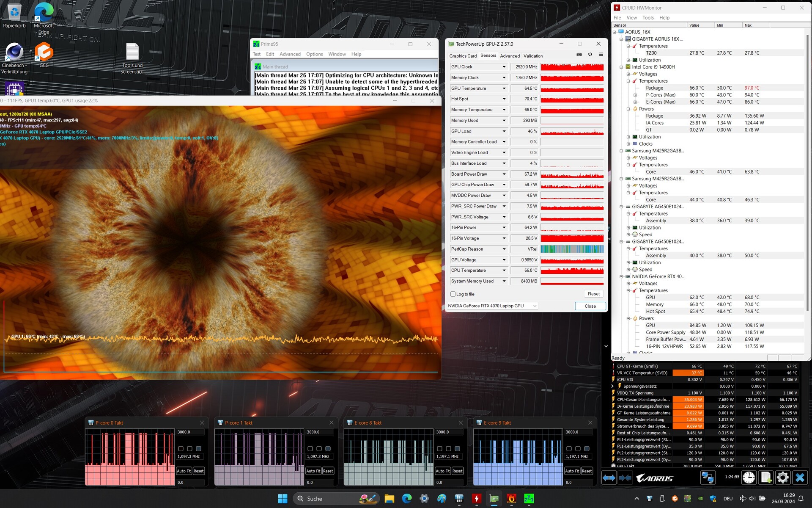This screenshot has width=812, height=508.
Task: Open the GPU-Z hamburger menu icon
Action: click(x=601, y=55)
